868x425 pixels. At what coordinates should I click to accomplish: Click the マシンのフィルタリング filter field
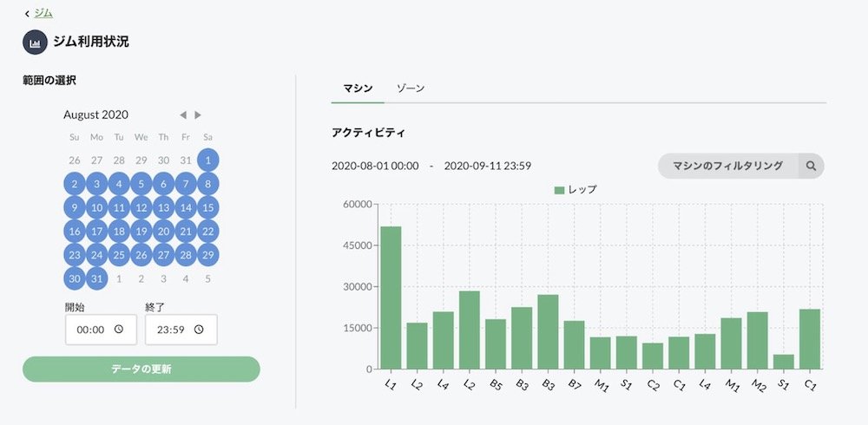pos(728,166)
